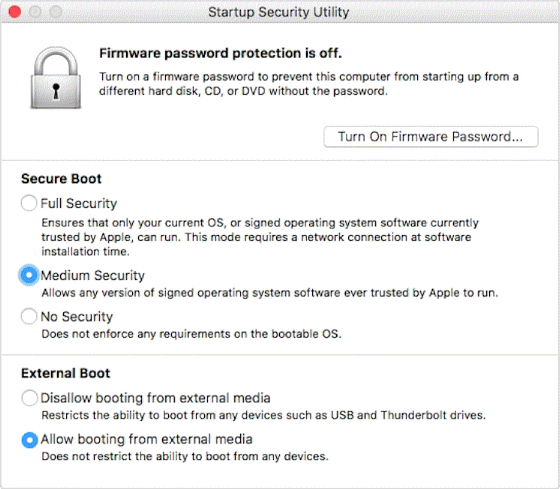Viewport: 560px width, 489px height.
Task: Choose the No Security radio button
Action: click(29, 316)
